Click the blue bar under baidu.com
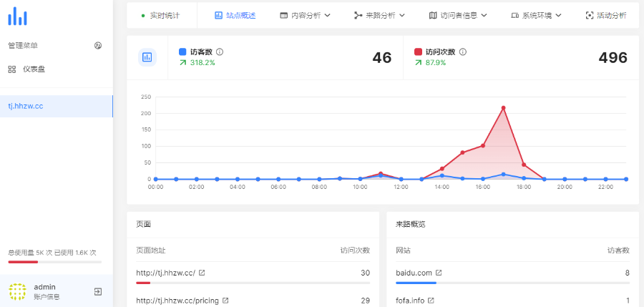Screen dimensions: 644x307 416,283
